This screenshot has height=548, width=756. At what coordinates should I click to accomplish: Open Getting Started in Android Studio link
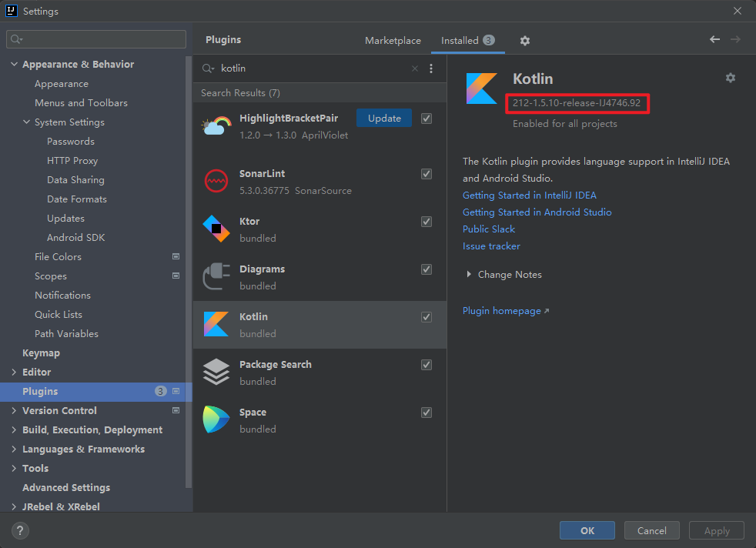coord(537,212)
